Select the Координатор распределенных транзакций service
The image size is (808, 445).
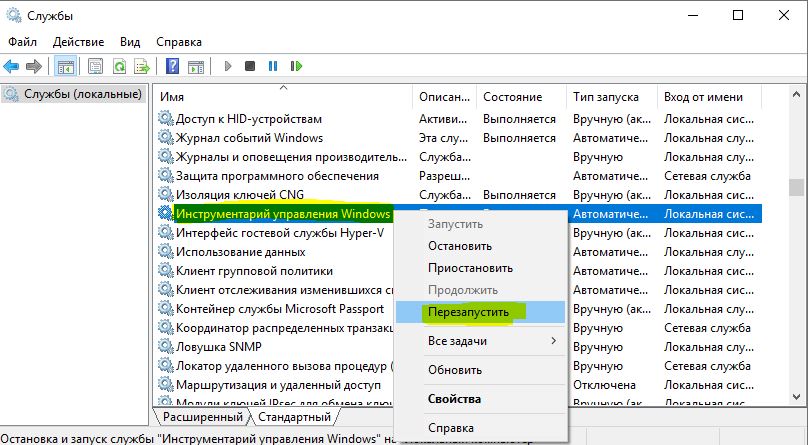click(284, 328)
